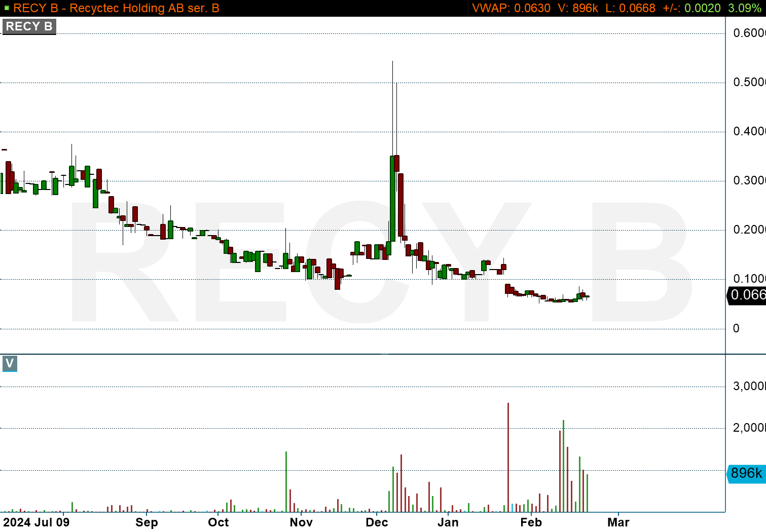Click the 0.300 price axis label
The height and width of the screenshot is (532, 766).
click(x=749, y=180)
